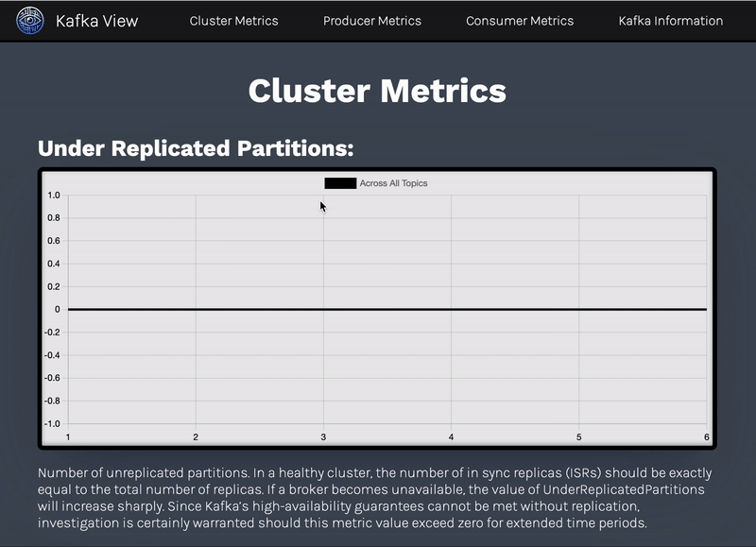Click the Across All Topics legend label
Image resolution: width=756 pixels, height=547 pixels.
[x=393, y=183]
